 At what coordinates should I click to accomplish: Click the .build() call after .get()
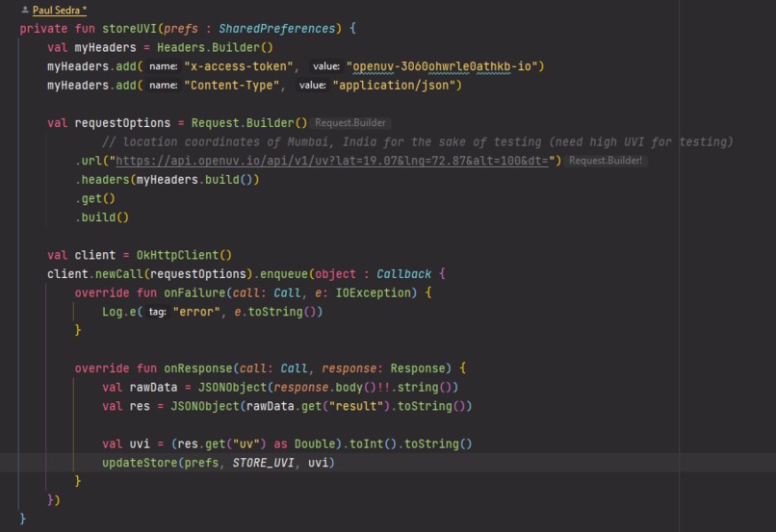[x=102, y=217]
